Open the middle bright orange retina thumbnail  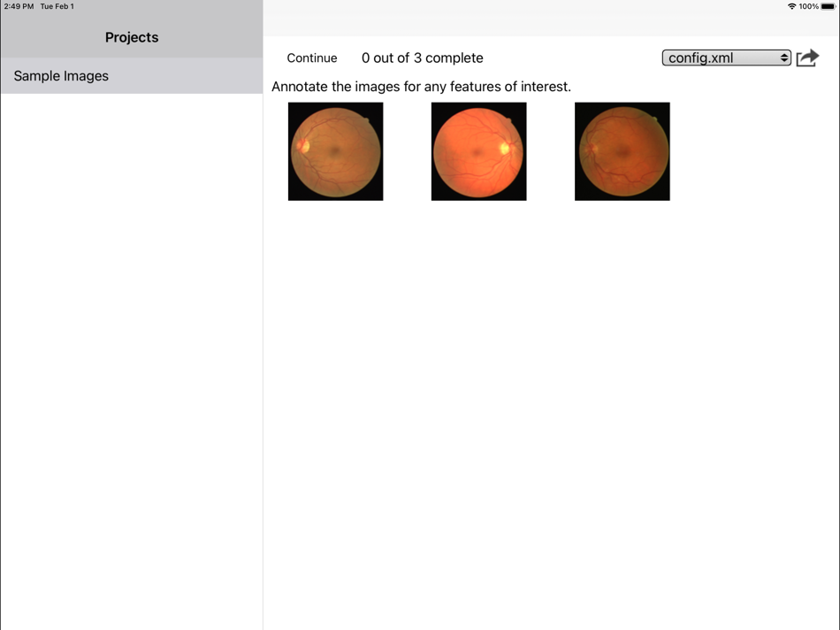(x=479, y=151)
